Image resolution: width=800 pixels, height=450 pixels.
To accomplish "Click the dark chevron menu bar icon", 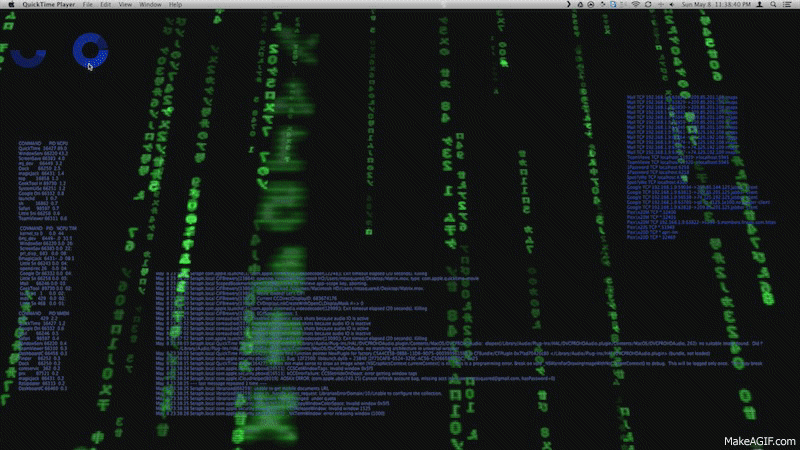I will 568,5.
